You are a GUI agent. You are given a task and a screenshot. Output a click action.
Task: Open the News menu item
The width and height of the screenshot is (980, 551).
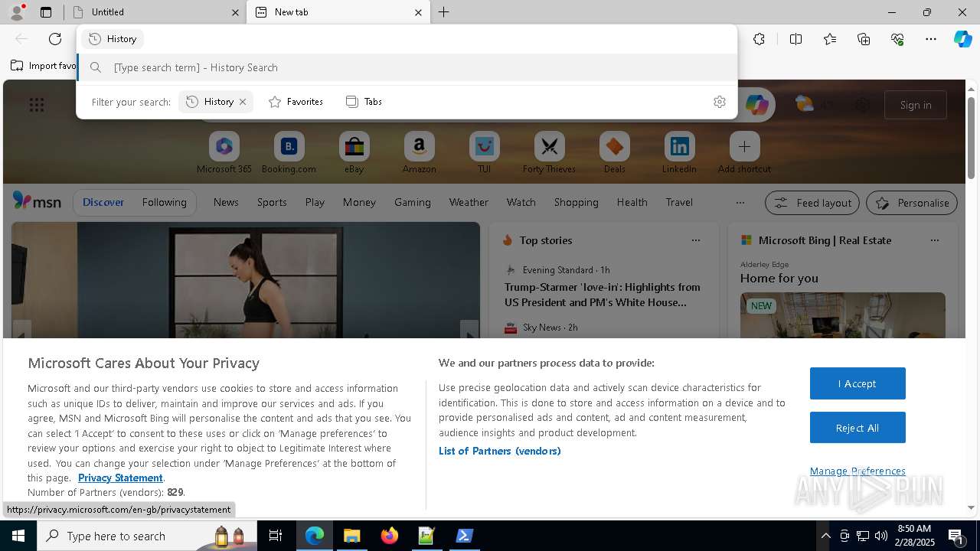click(226, 202)
